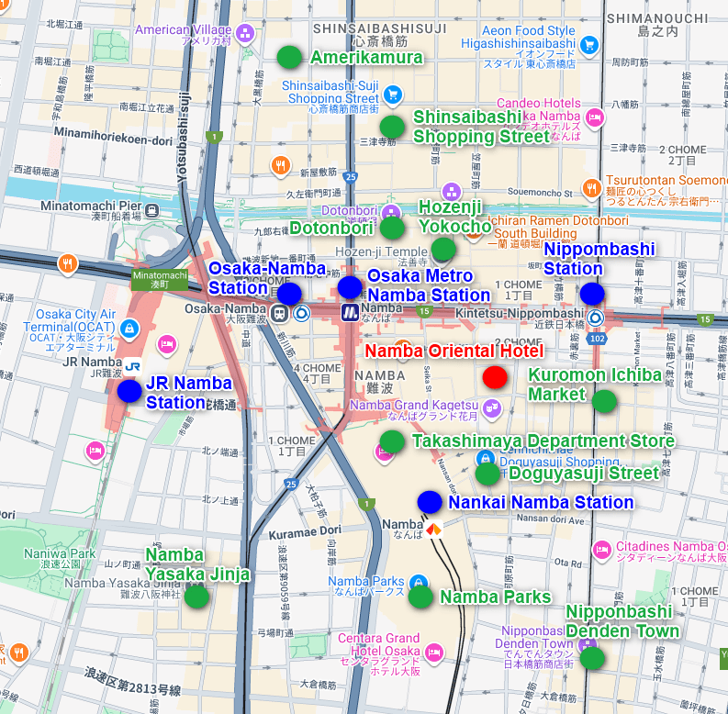This screenshot has width=728, height=714.
Task: Click the blue Osaka Metro Namba Station dot
Action: coord(350,287)
